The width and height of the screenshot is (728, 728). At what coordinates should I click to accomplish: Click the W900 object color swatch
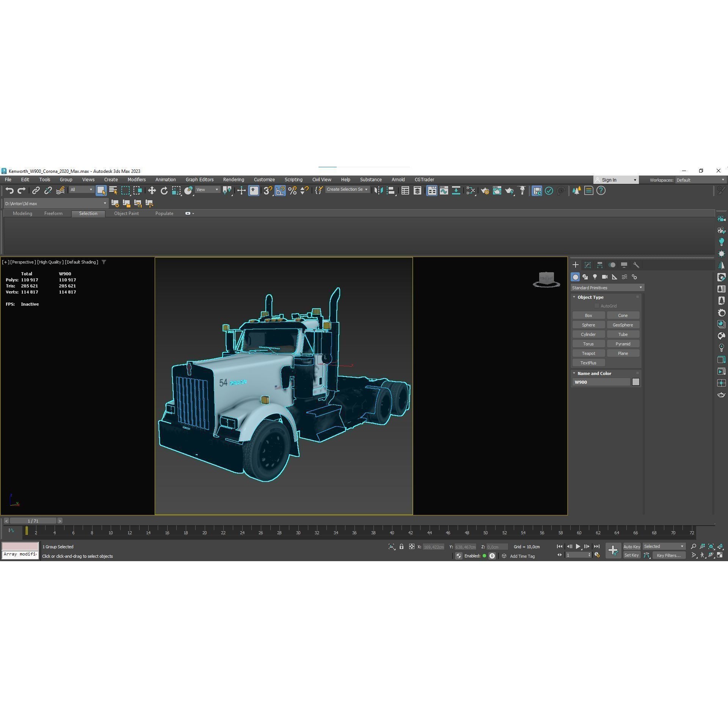(x=635, y=382)
